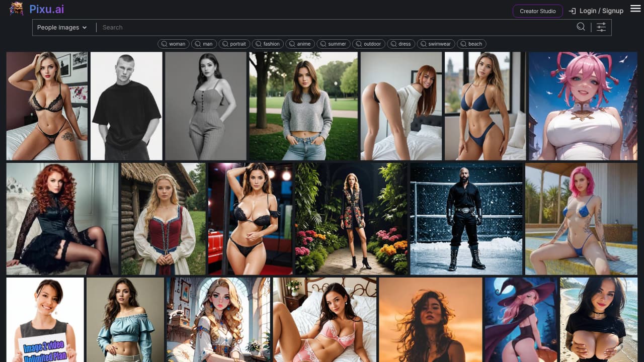Open the bald man in snowy ring image
Image resolution: width=644 pixels, height=362 pixels.
tap(466, 219)
